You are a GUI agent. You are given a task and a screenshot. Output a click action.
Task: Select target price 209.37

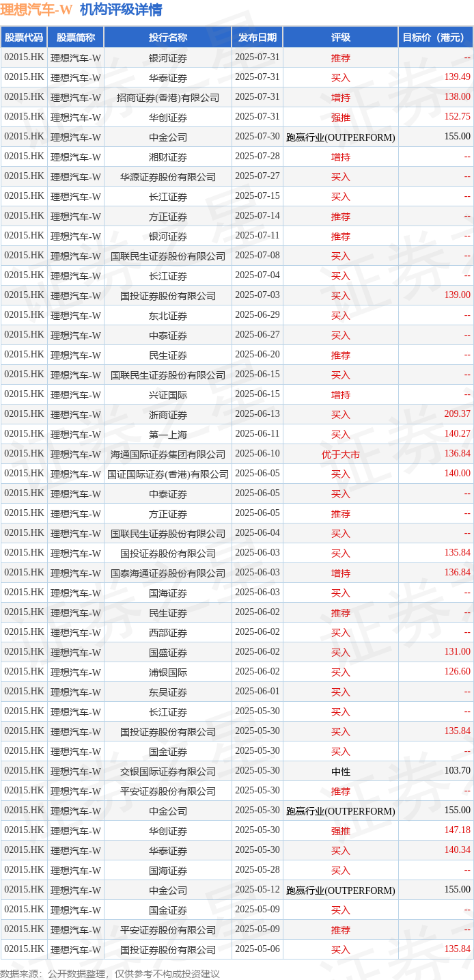tap(457, 414)
